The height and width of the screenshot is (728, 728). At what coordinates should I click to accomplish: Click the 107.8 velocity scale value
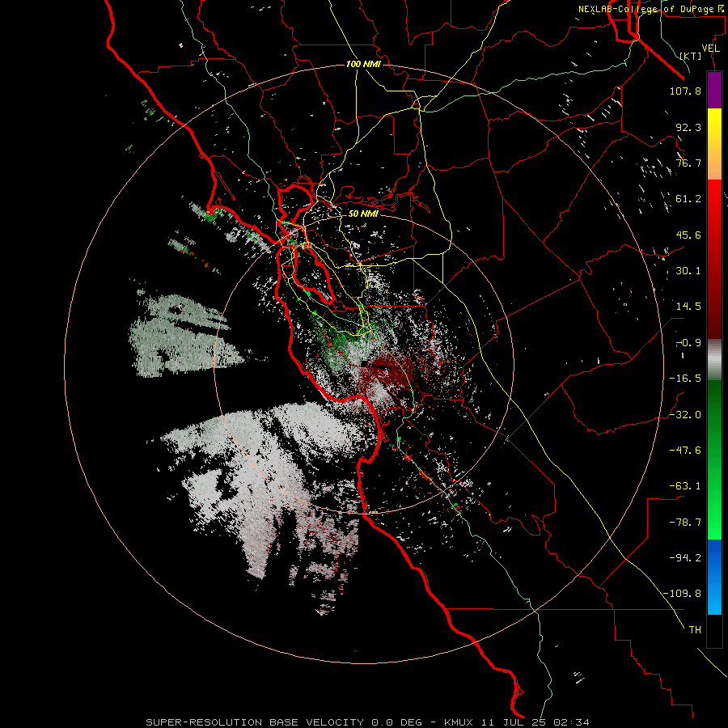pyautogui.click(x=685, y=91)
